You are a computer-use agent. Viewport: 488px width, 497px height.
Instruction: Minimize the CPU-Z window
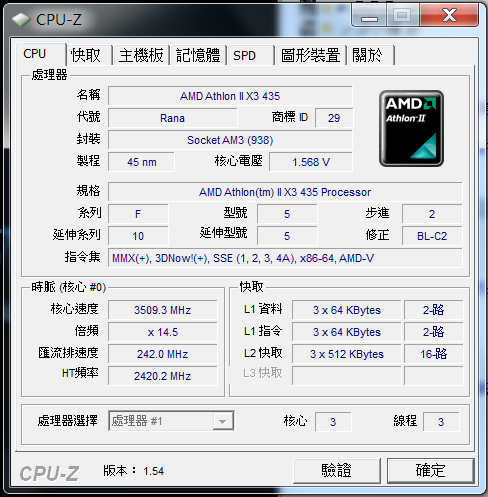pos(369,15)
